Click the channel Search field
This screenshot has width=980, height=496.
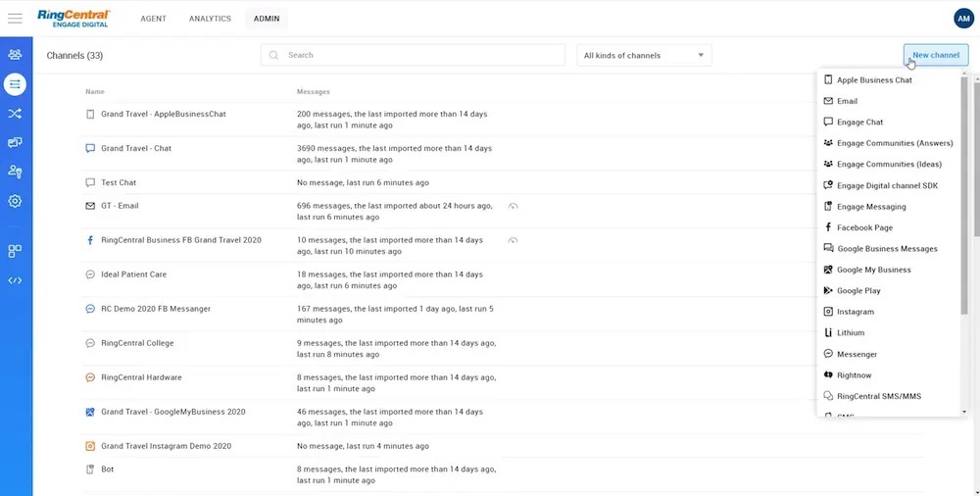tap(413, 56)
